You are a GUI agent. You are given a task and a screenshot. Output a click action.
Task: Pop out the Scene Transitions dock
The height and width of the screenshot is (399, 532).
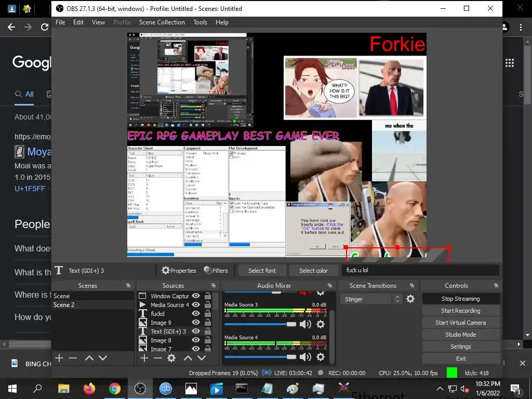412,286
